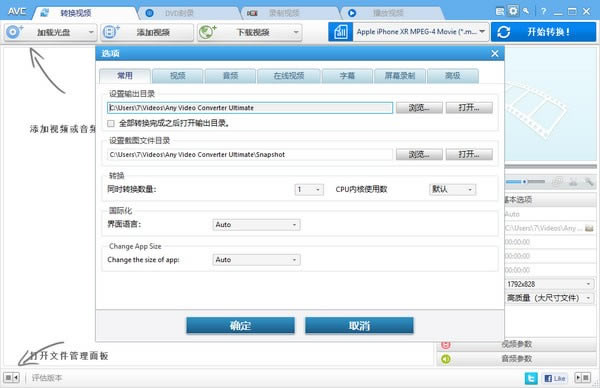Click 打开... for the snapshot directory
This screenshot has width=600, height=388.
click(469, 155)
